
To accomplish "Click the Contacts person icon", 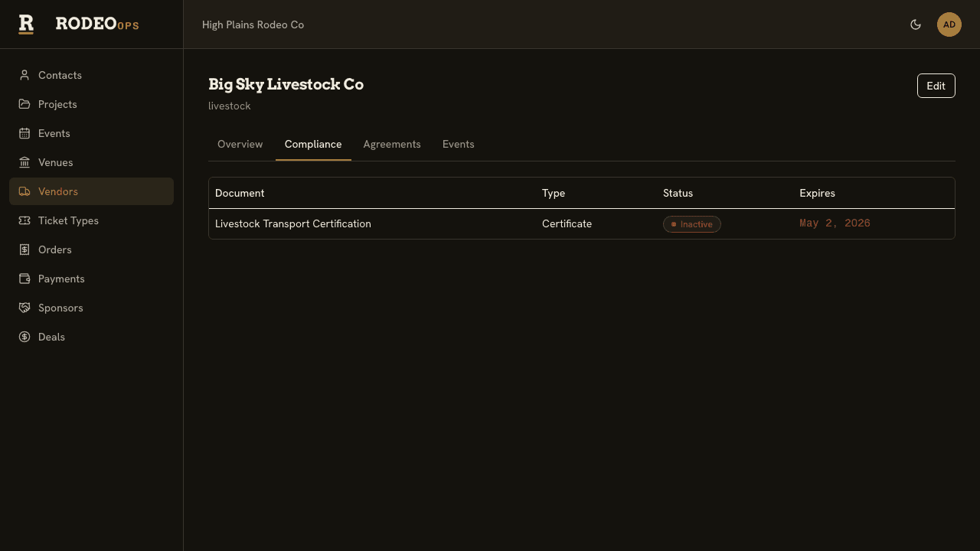I will tap(24, 75).
